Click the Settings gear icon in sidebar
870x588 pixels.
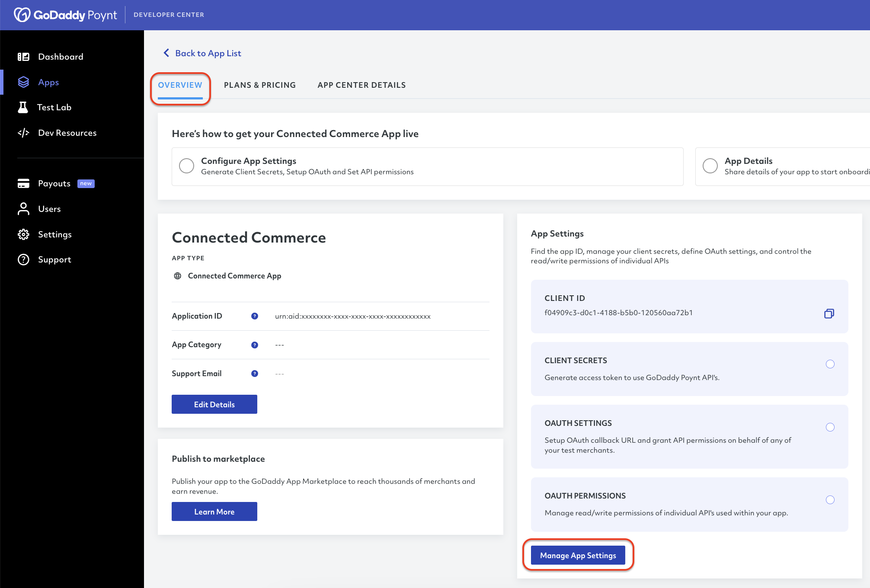[x=24, y=233]
